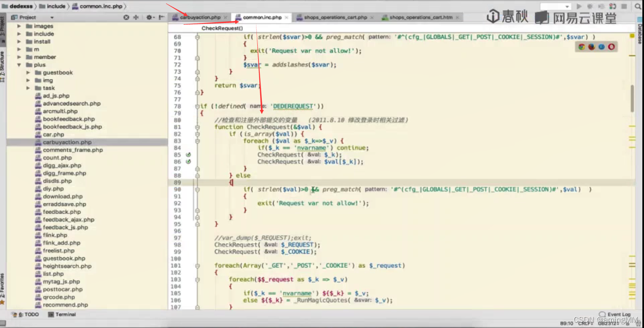
Task: Open in Firefox browser icon
Action: [591, 47]
